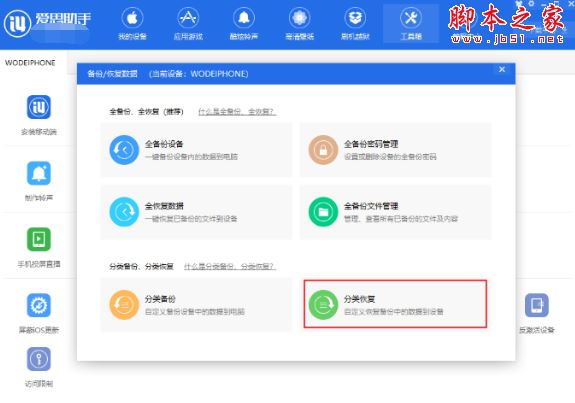575x403 pixels.
Task: Click the 分类备份 title text
Action: [x=160, y=299]
